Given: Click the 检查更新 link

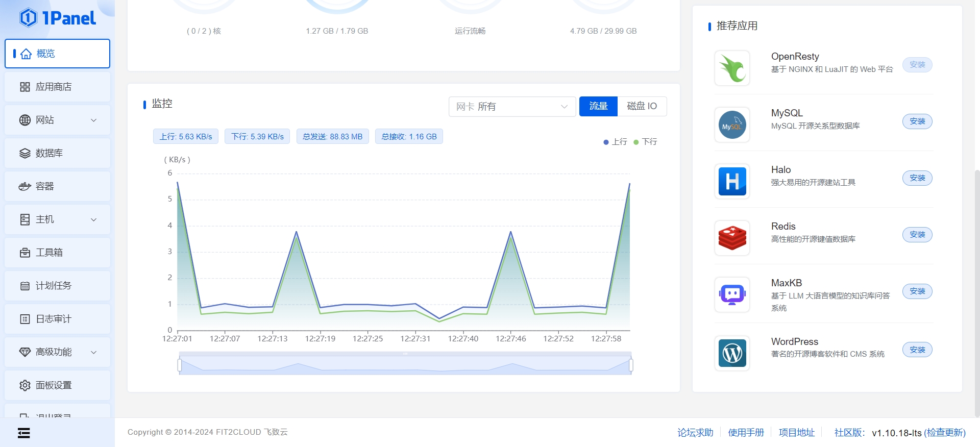Looking at the screenshot, I should [x=944, y=433].
